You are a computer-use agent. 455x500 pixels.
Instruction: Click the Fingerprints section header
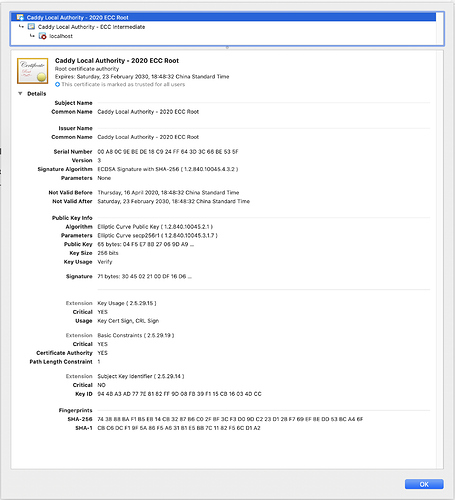click(75, 410)
